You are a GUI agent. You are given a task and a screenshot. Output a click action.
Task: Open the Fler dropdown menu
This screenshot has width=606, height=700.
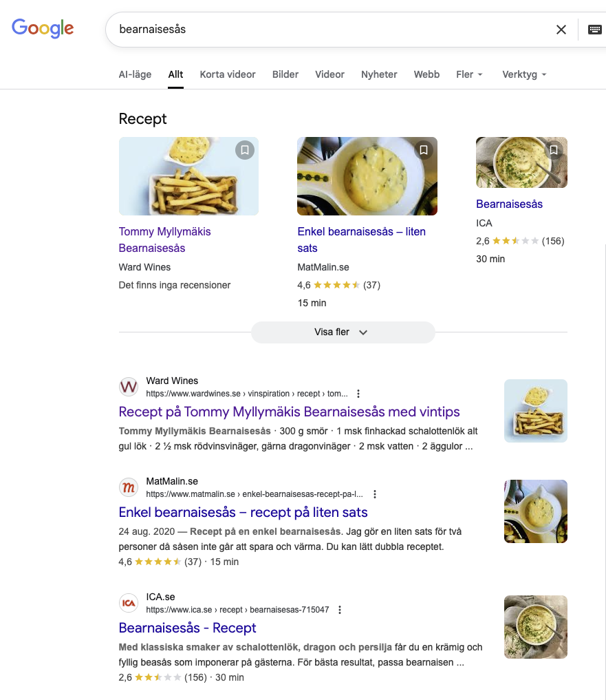469,74
